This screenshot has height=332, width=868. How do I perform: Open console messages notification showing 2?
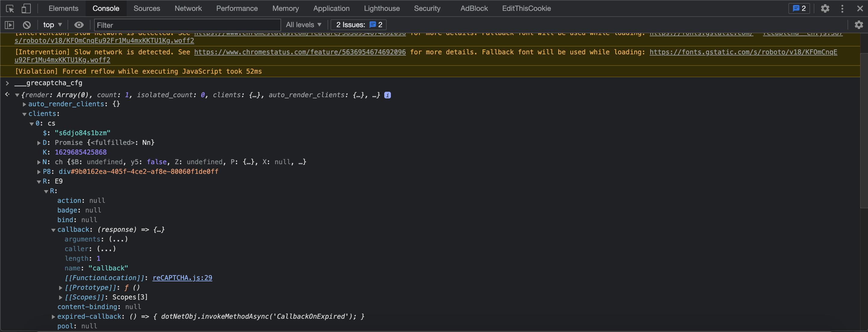click(x=799, y=8)
